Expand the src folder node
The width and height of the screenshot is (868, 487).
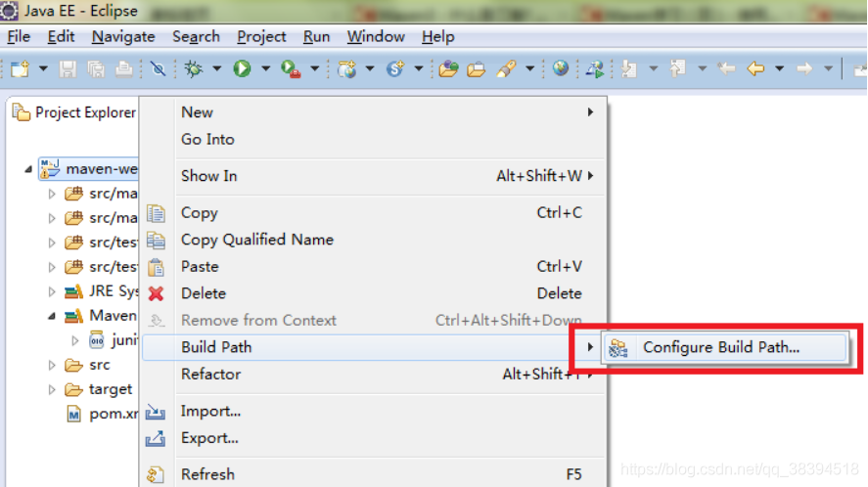tap(52, 365)
